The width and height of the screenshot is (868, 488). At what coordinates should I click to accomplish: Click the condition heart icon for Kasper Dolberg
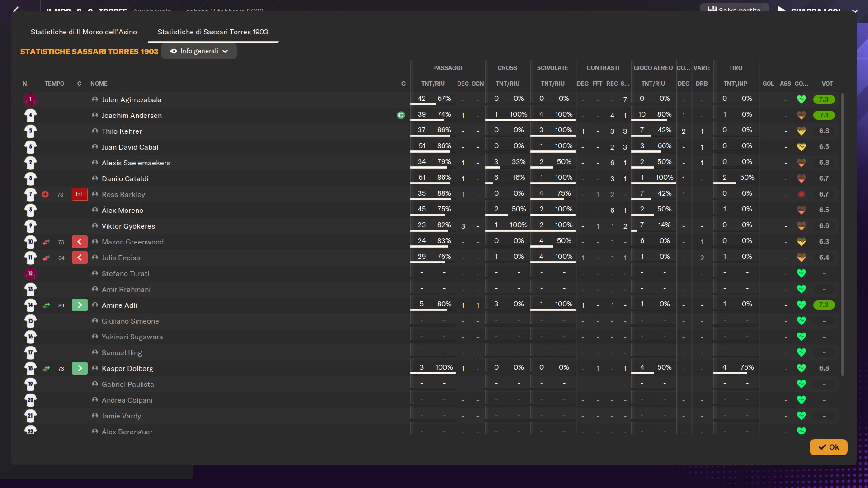801,368
